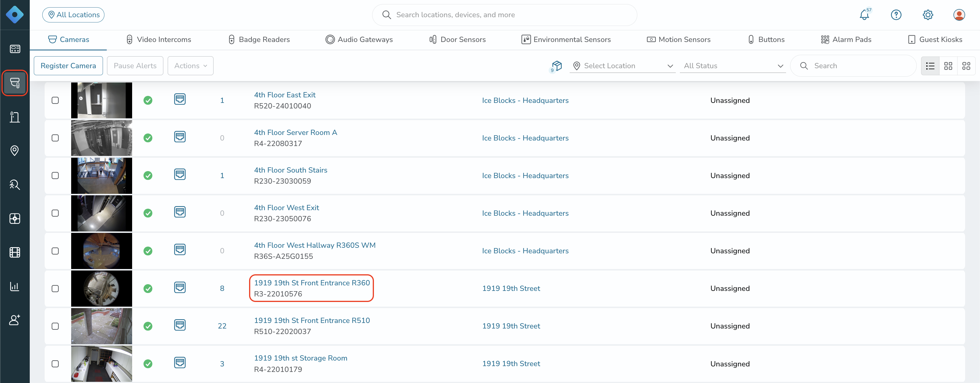Viewport: 980px width, 383px height.
Task: Open the All Locations selector
Action: tap(73, 15)
